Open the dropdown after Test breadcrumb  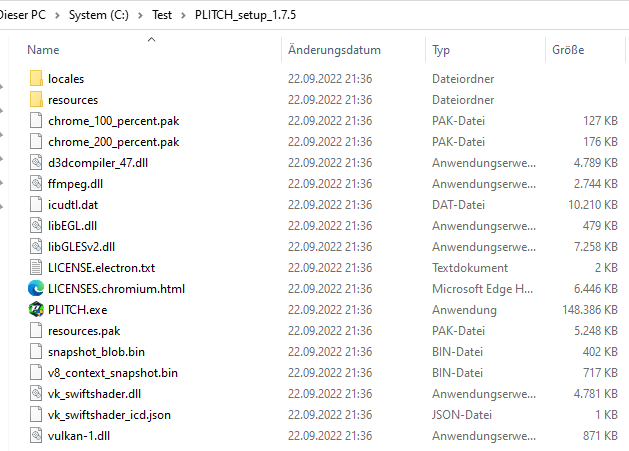(183, 15)
